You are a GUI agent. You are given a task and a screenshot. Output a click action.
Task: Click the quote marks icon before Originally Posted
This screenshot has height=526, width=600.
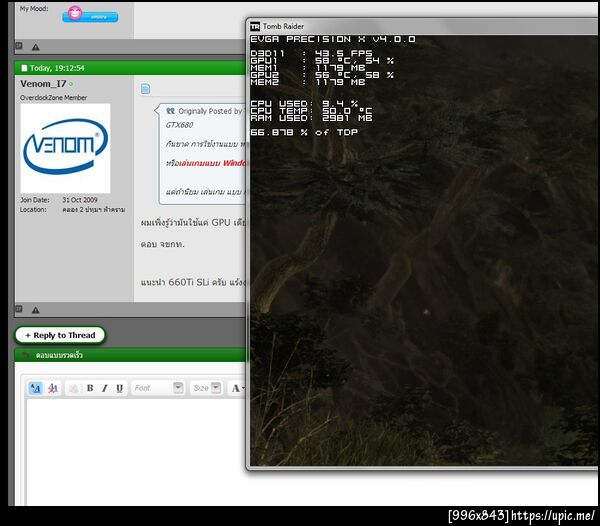pyautogui.click(x=170, y=111)
